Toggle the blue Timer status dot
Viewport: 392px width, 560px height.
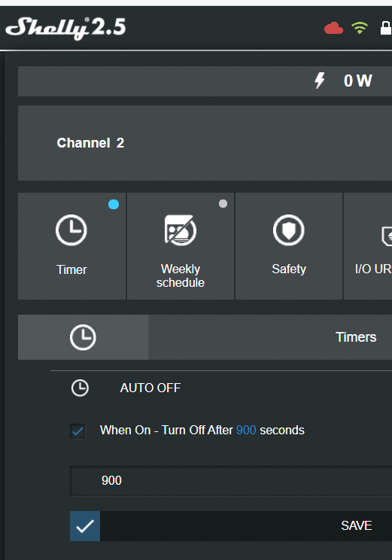[x=114, y=204]
